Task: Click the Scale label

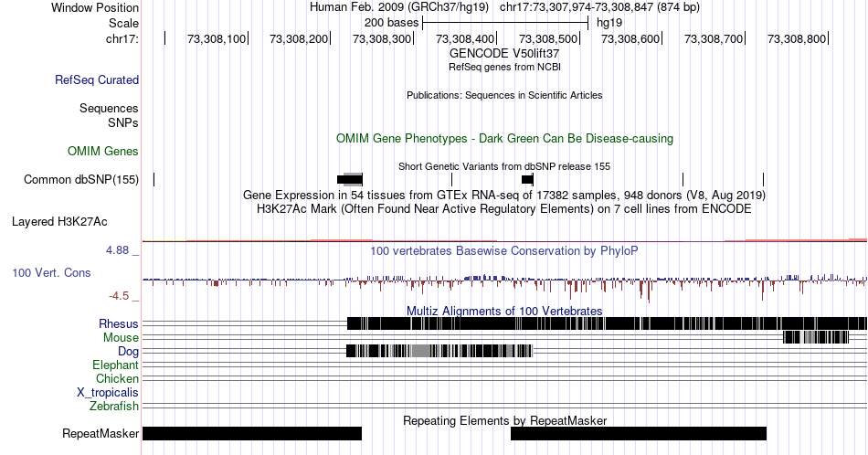Action: [123, 23]
